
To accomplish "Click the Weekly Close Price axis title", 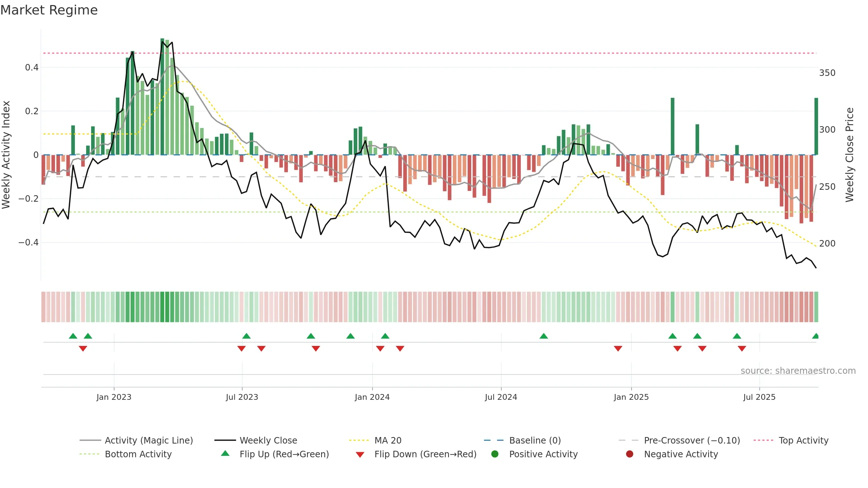I will pos(850,155).
